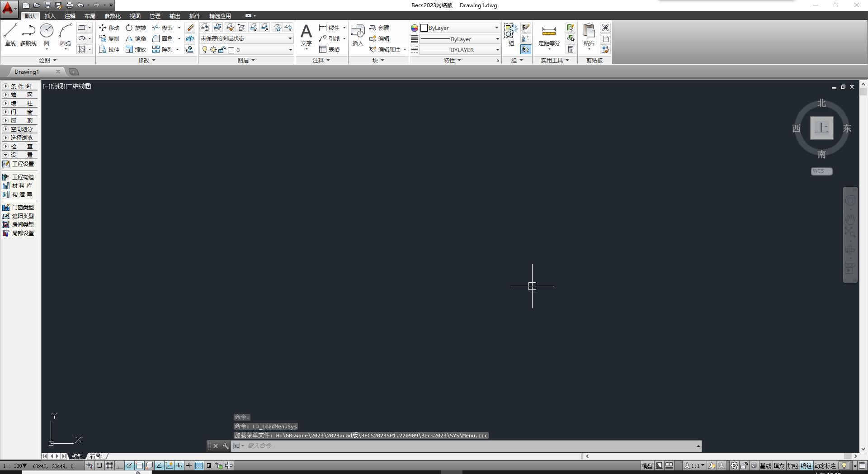Click the Text (文字) annotation tool

(x=306, y=35)
